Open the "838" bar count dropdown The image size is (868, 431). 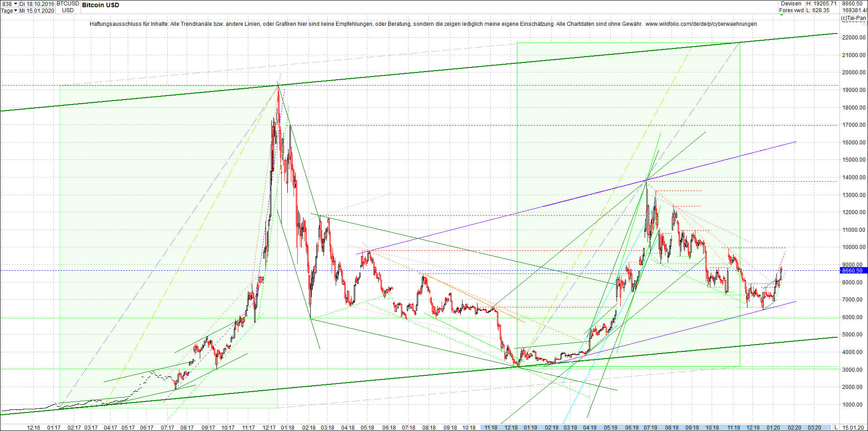(x=7, y=3)
